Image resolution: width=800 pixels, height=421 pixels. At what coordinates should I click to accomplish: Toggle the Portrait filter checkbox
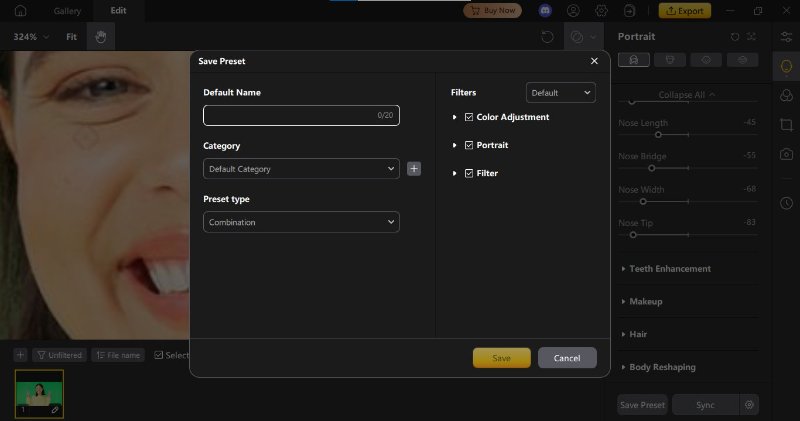tap(469, 145)
